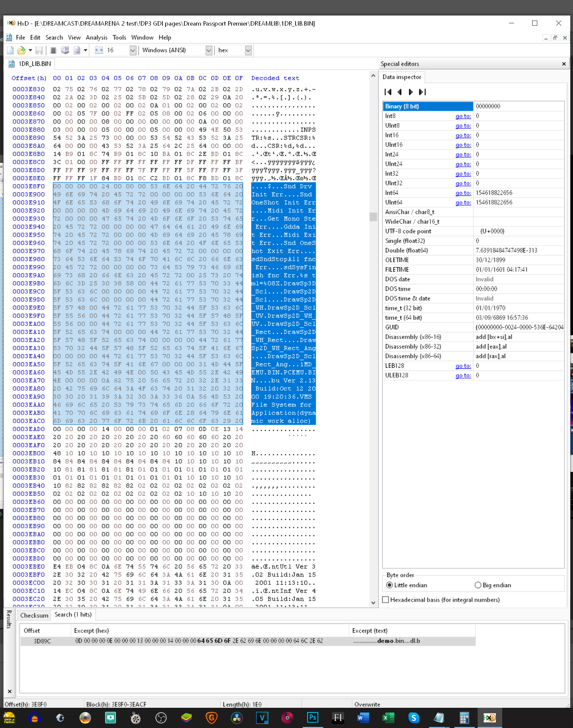The height and width of the screenshot is (728, 573).
Task: Open the hex offset base dropdown
Action: pyautogui.click(x=248, y=50)
